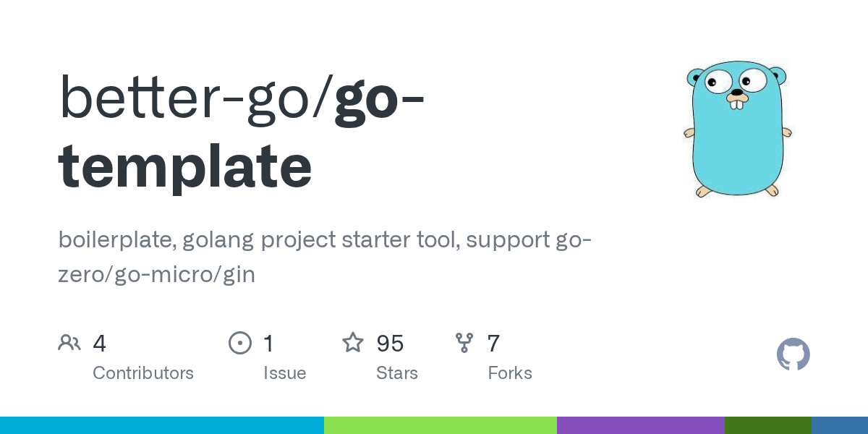Click the boilerplate repository description text
The image size is (868, 434).
pos(325,257)
